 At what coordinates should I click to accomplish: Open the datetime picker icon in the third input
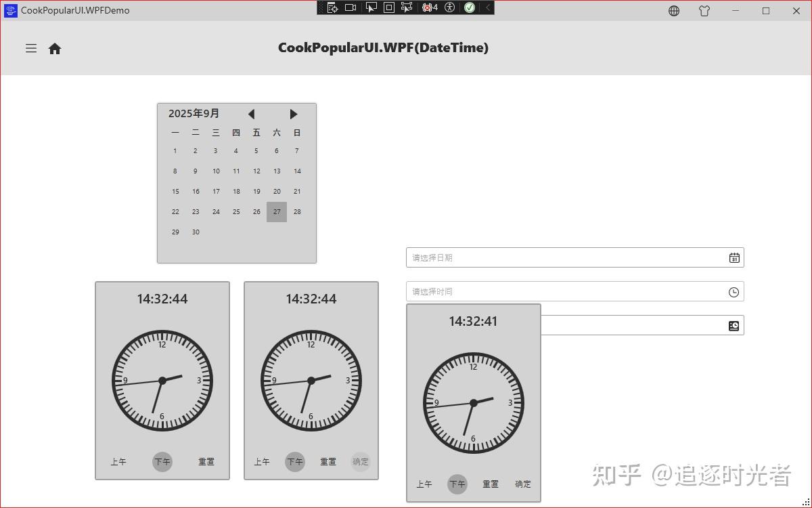point(733,325)
